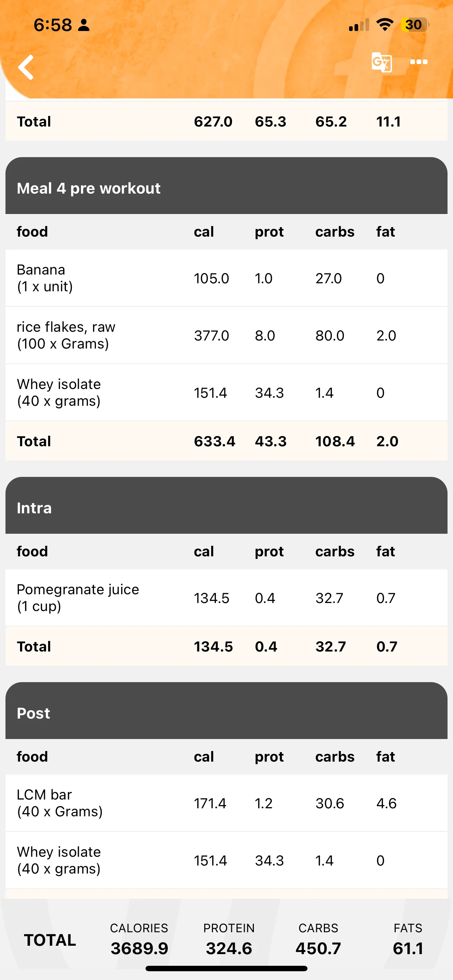Tap the battery indicator showing 30
Screen dimensions: 453x980
pos(414,25)
